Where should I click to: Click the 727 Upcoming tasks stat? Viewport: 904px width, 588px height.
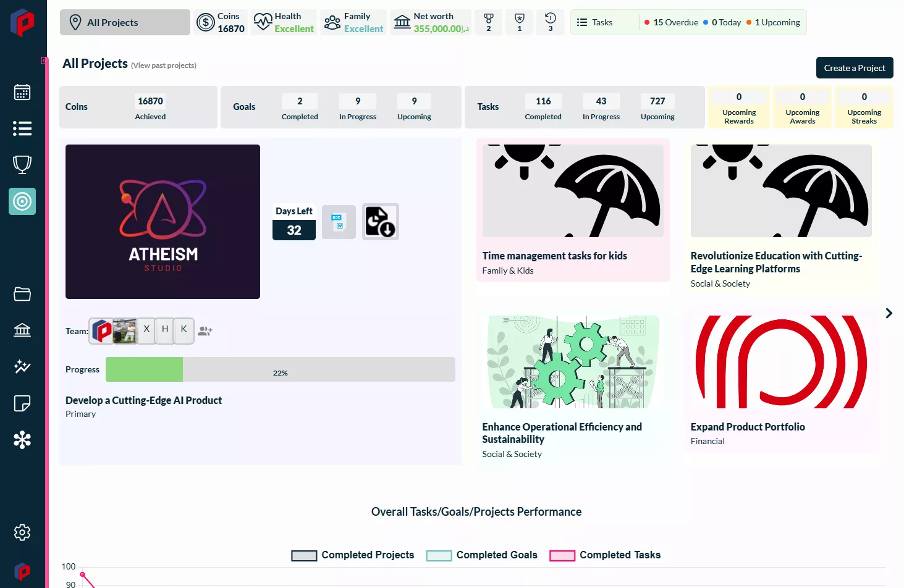[x=657, y=107]
